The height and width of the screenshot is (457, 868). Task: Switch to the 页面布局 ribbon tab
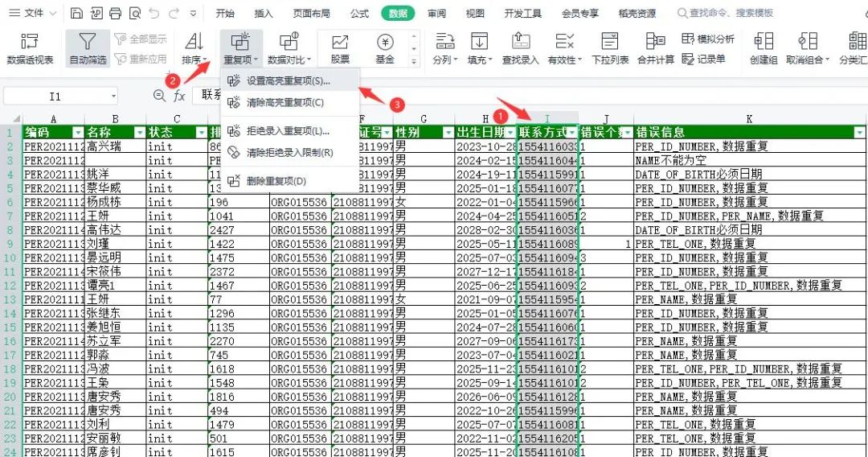pos(311,14)
